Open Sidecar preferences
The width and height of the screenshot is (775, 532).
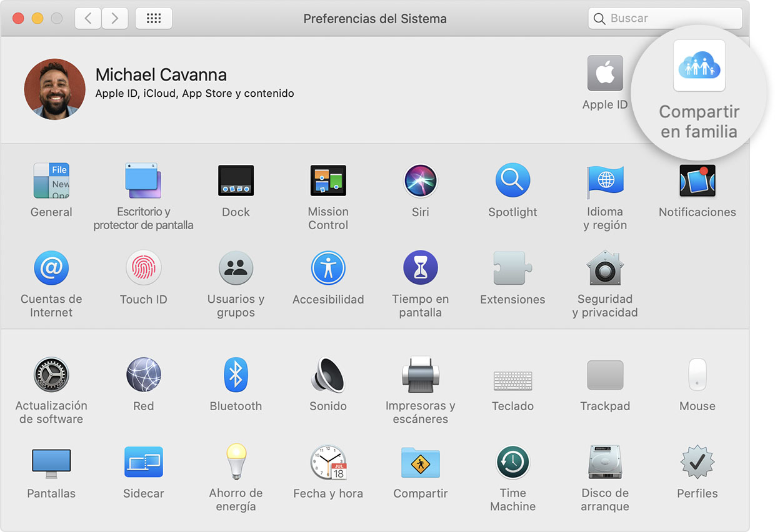tap(143, 462)
